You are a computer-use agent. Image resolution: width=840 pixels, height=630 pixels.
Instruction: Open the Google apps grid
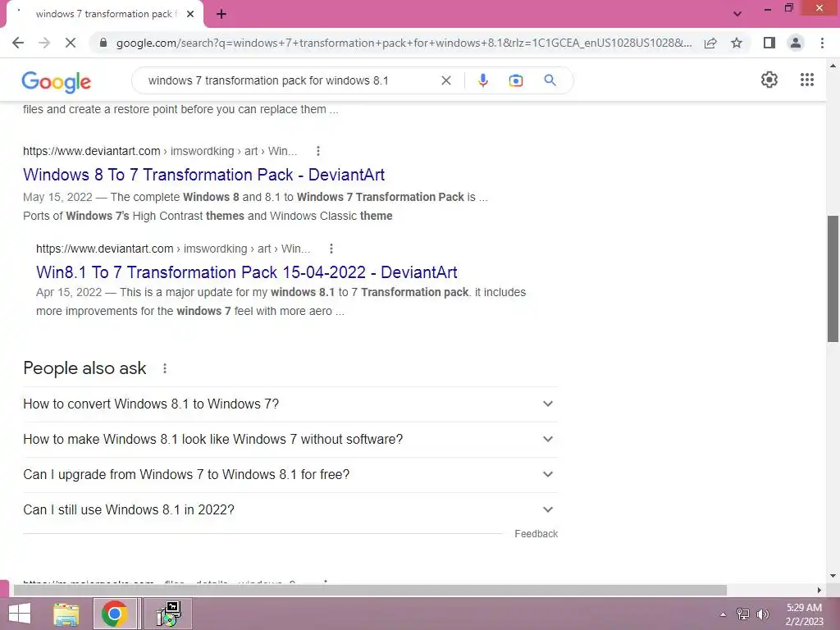807,80
